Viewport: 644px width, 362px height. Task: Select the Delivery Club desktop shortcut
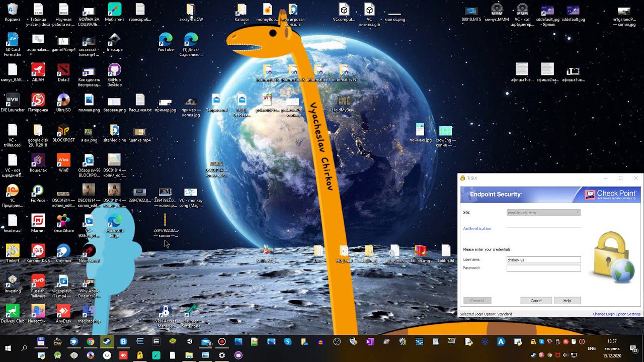13,314
